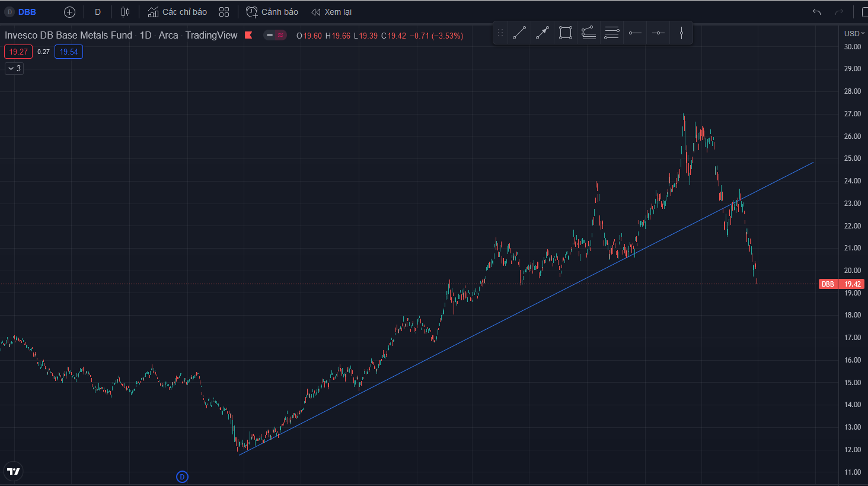Expand the collapsed indicators list showing 3
The image size is (868, 486).
(x=14, y=68)
